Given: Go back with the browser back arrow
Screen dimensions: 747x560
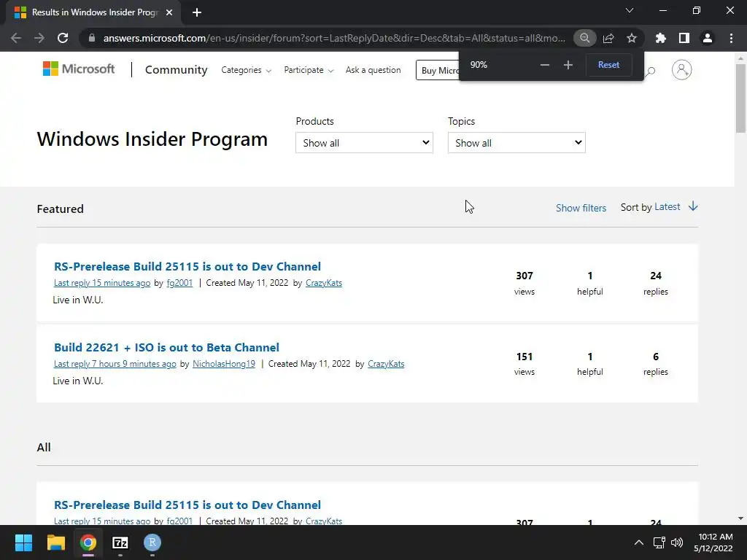Looking at the screenshot, I should 16,38.
